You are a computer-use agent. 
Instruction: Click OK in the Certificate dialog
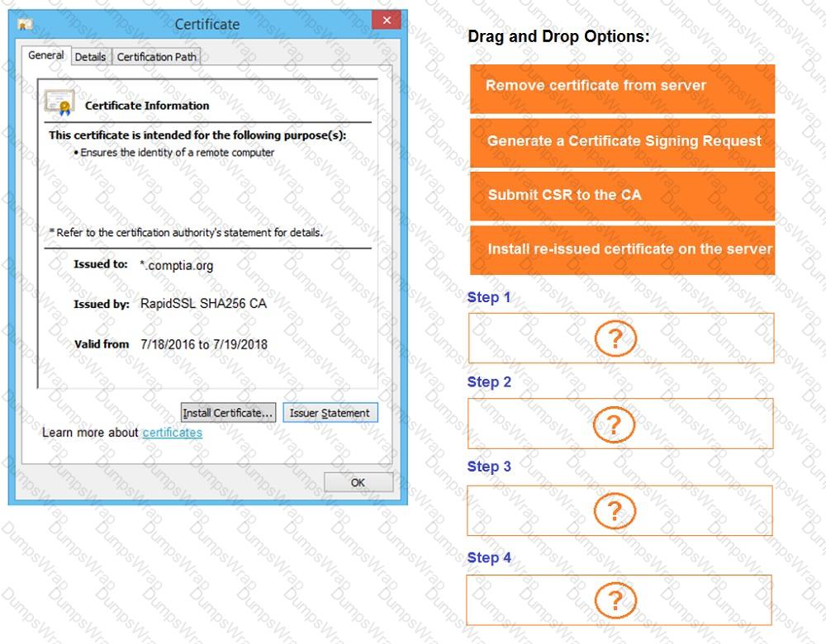[x=358, y=482]
